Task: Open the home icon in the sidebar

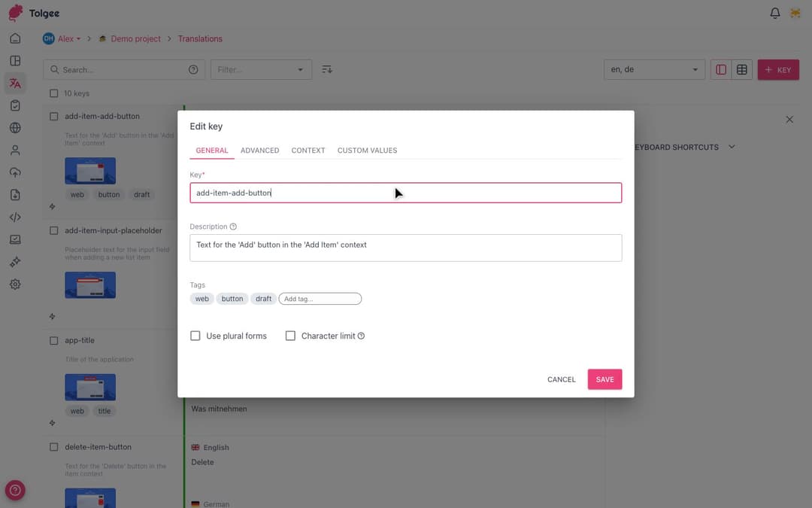Action: click(15, 38)
